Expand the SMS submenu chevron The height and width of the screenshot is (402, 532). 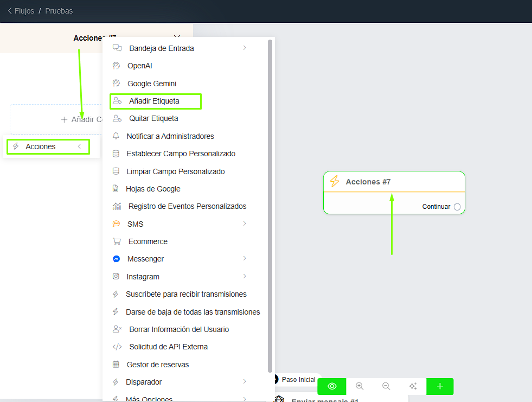pos(245,224)
